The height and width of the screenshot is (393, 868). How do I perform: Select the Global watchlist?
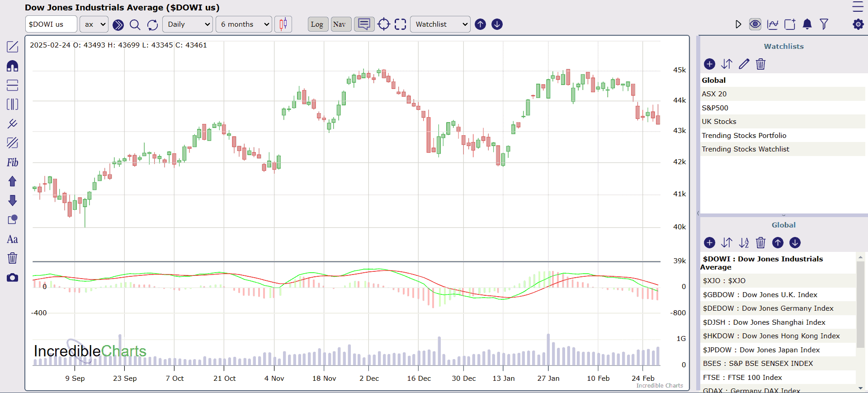click(x=783, y=80)
